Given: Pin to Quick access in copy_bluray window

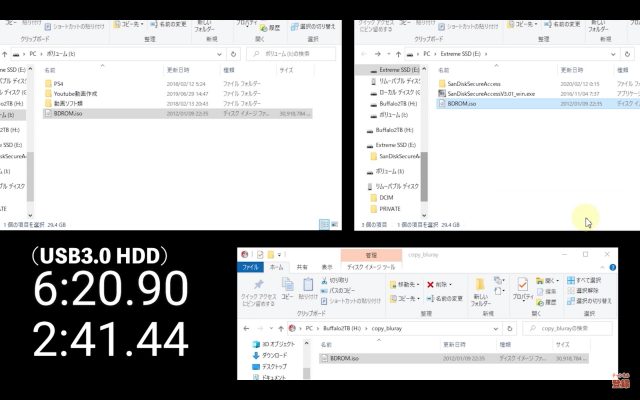Looking at the screenshot, I should click(x=258, y=293).
